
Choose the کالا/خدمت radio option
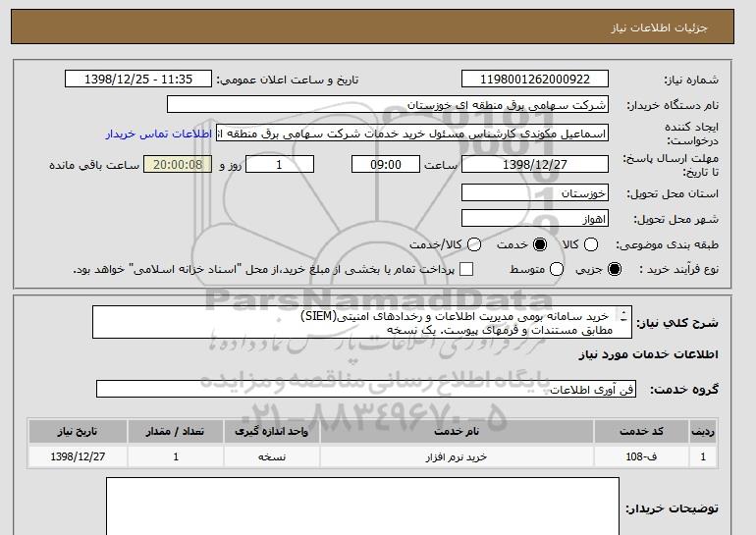coord(475,244)
